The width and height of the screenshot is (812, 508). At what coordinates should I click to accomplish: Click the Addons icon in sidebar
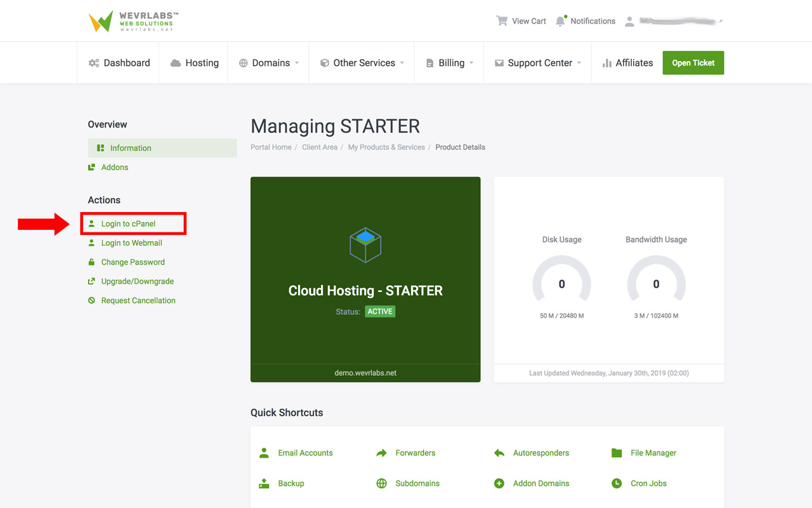pos(91,167)
